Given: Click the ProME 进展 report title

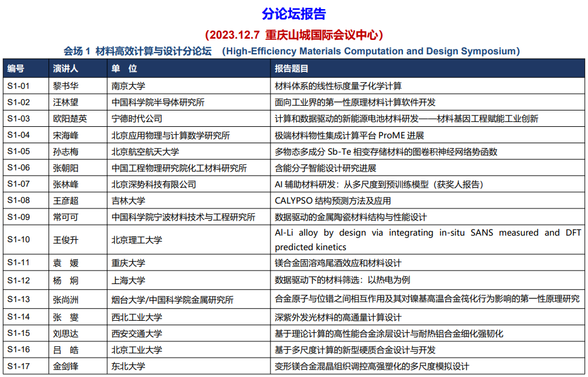Looking at the screenshot, I should point(349,135).
